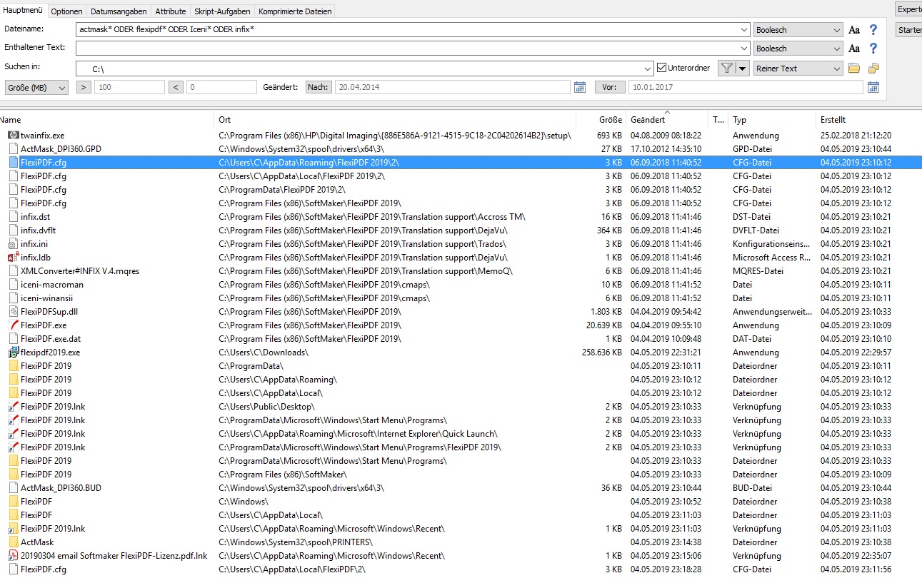Open the Reiner Text dropdown

coord(798,69)
